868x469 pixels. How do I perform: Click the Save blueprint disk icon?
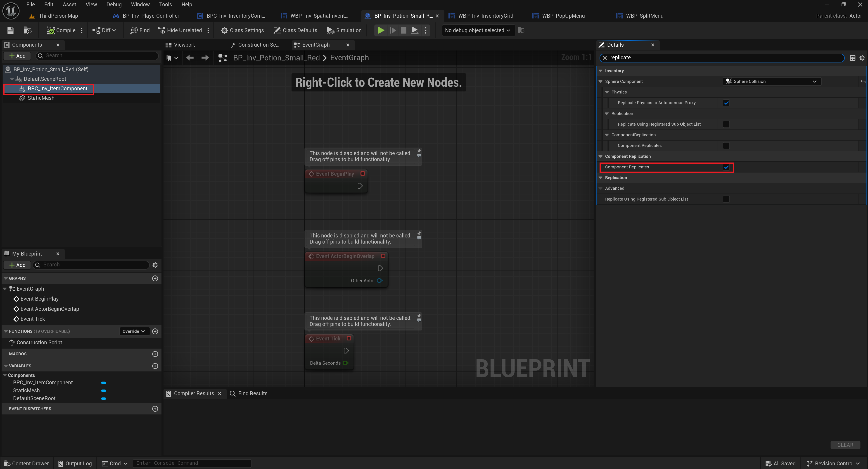click(x=10, y=30)
